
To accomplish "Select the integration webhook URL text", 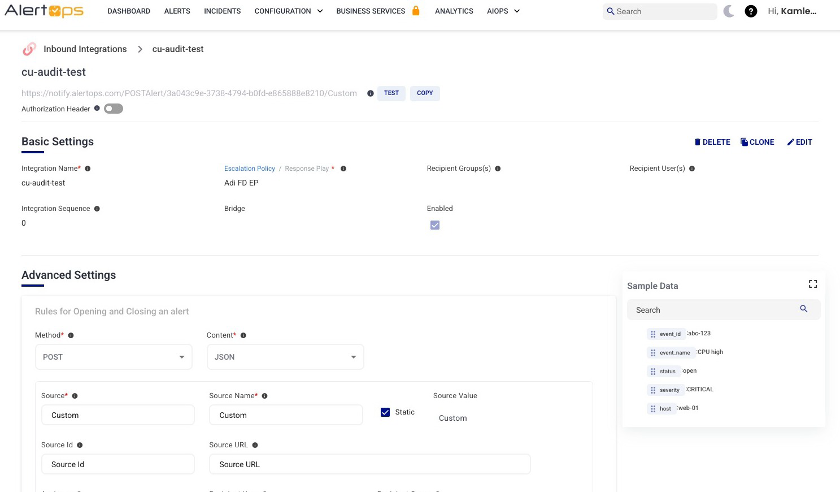I will tap(189, 93).
